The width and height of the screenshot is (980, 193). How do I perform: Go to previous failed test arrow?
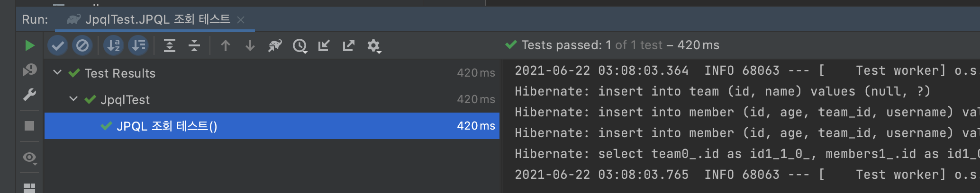[226, 45]
